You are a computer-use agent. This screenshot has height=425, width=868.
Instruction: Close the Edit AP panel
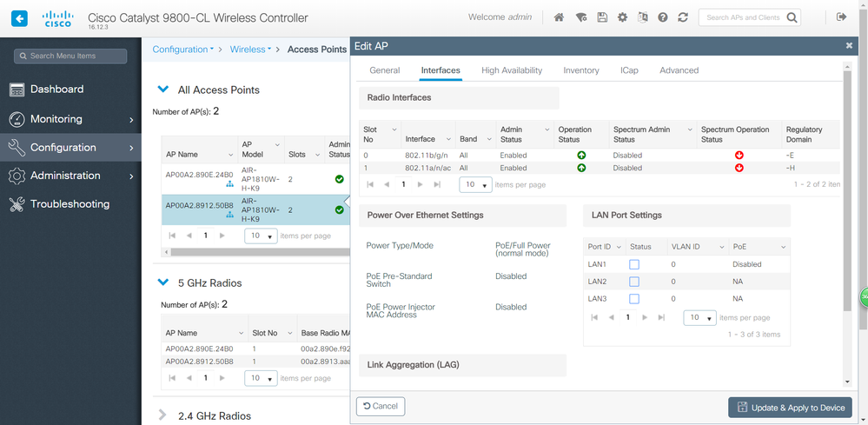pyautogui.click(x=849, y=46)
